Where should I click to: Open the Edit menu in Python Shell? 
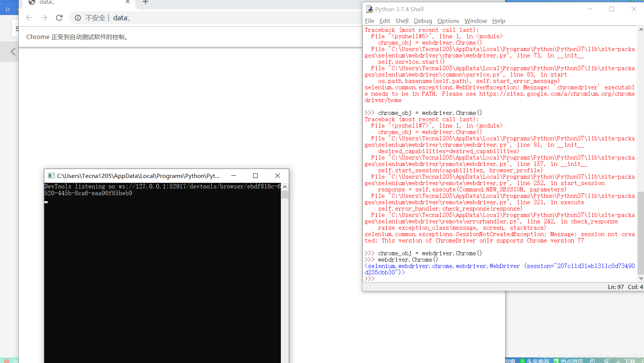click(385, 21)
